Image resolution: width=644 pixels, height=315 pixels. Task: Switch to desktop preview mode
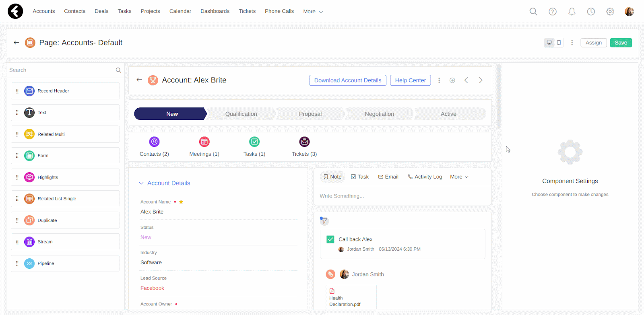549,43
